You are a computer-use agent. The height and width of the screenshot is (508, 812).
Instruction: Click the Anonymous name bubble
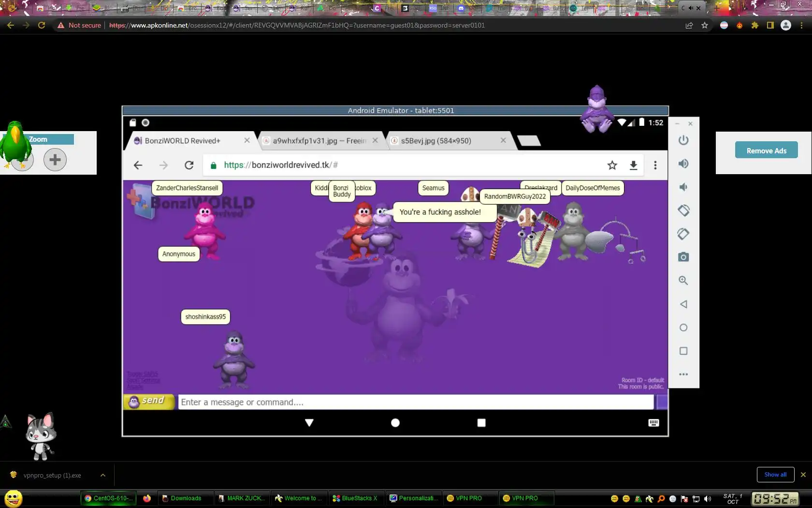179,254
